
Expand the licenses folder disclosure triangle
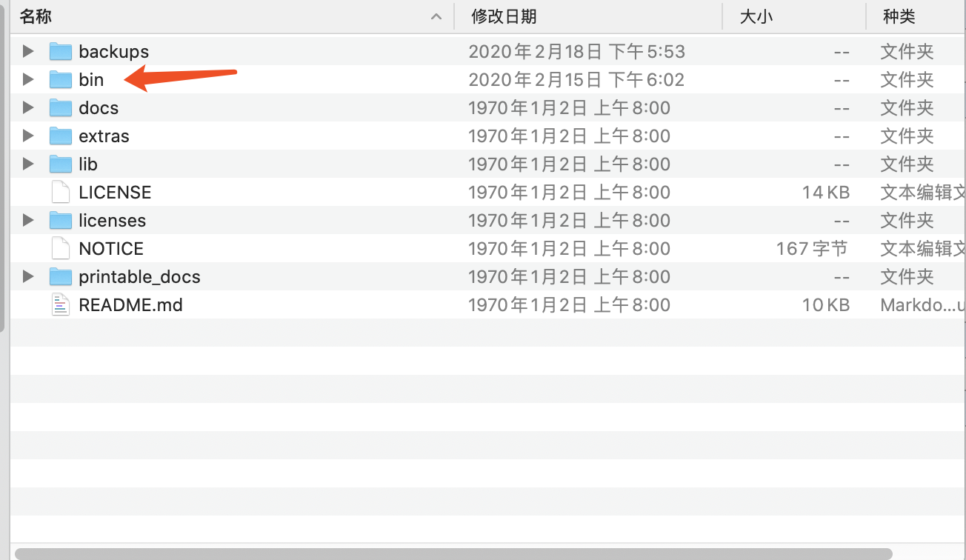[28, 220]
